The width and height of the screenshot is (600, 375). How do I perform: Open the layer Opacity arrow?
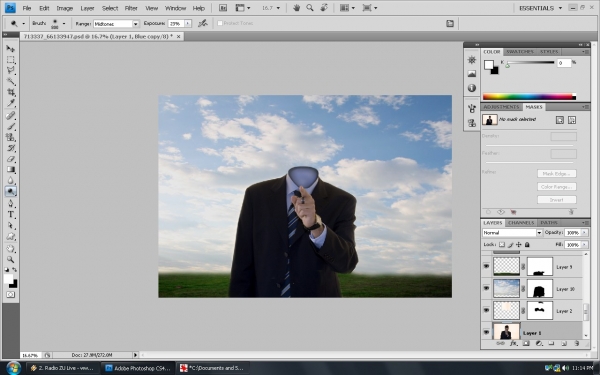pyautogui.click(x=584, y=233)
